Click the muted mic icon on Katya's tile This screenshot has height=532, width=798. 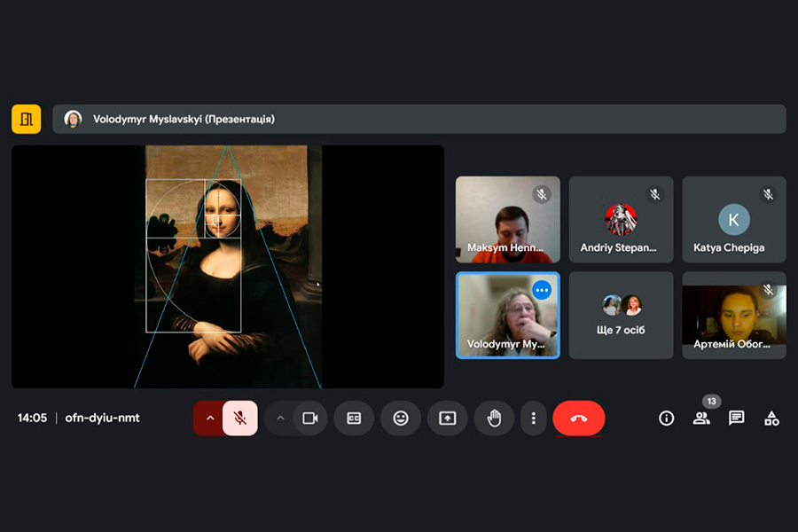[x=768, y=194]
